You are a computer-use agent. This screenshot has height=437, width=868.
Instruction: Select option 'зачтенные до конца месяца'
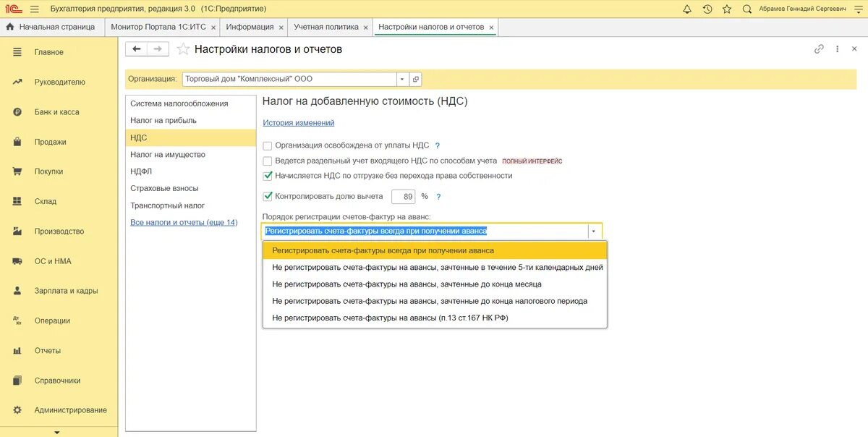pos(435,284)
